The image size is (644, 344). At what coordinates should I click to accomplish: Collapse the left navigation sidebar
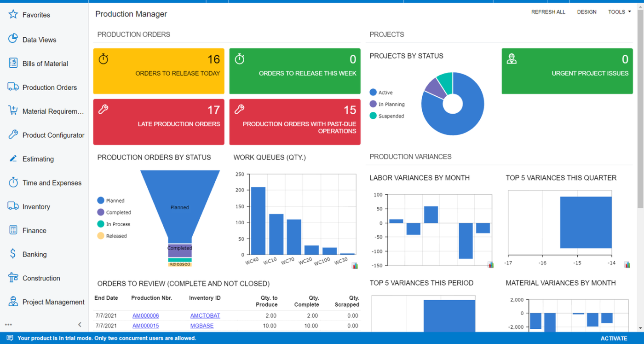tap(80, 325)
